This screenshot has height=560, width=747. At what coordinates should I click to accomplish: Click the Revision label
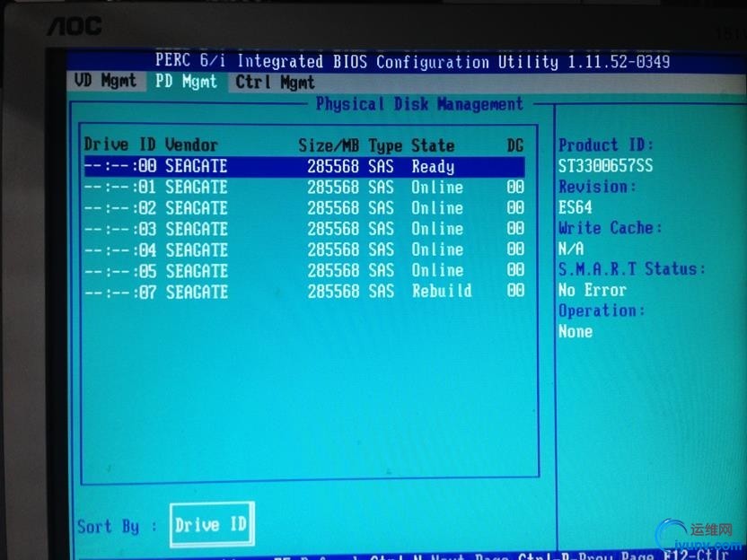597,186
